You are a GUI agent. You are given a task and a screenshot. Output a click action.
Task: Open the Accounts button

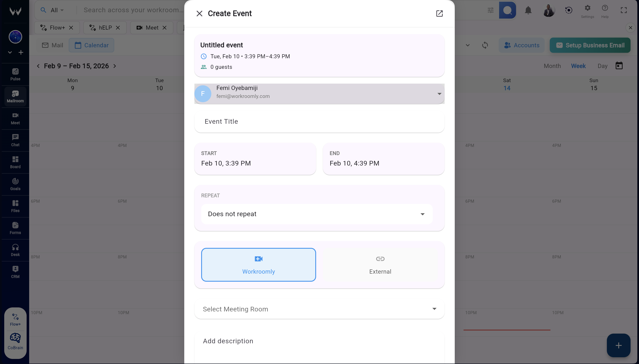(522, 45)
